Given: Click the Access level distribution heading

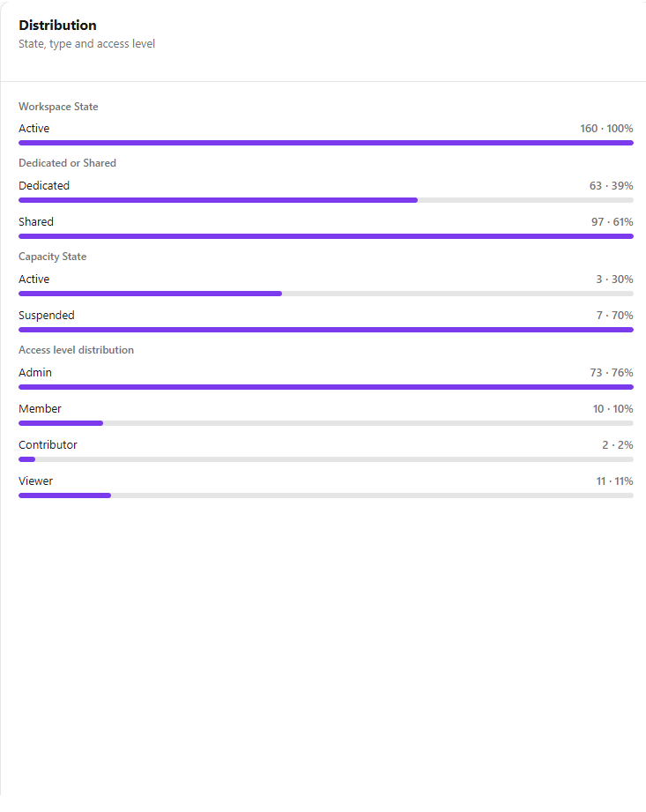Looking at the screenshot, I should 76,350.
